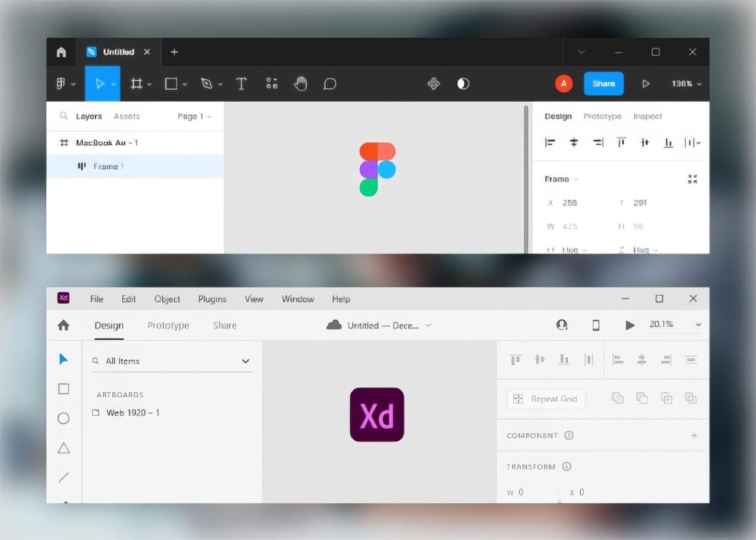Switch to the Inspect tab in Figma
Image resolution: width=756 pixels, height=540 pixels.
pos(647,116)
